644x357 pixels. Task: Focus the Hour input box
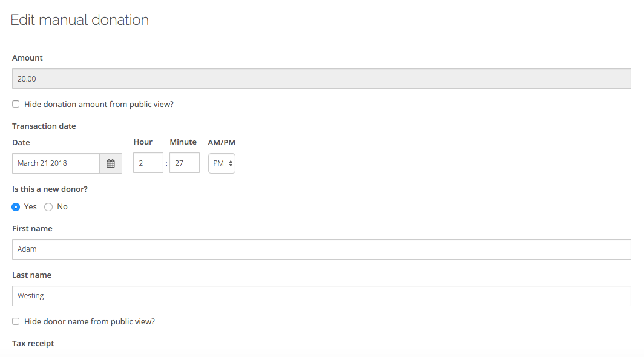148,163
